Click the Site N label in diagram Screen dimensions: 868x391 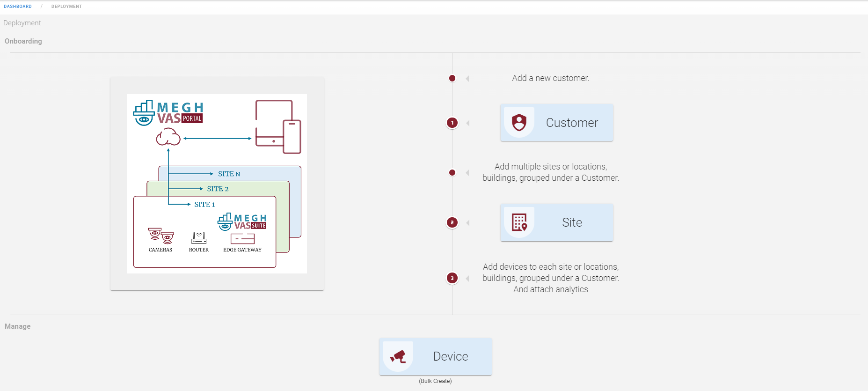229,174
